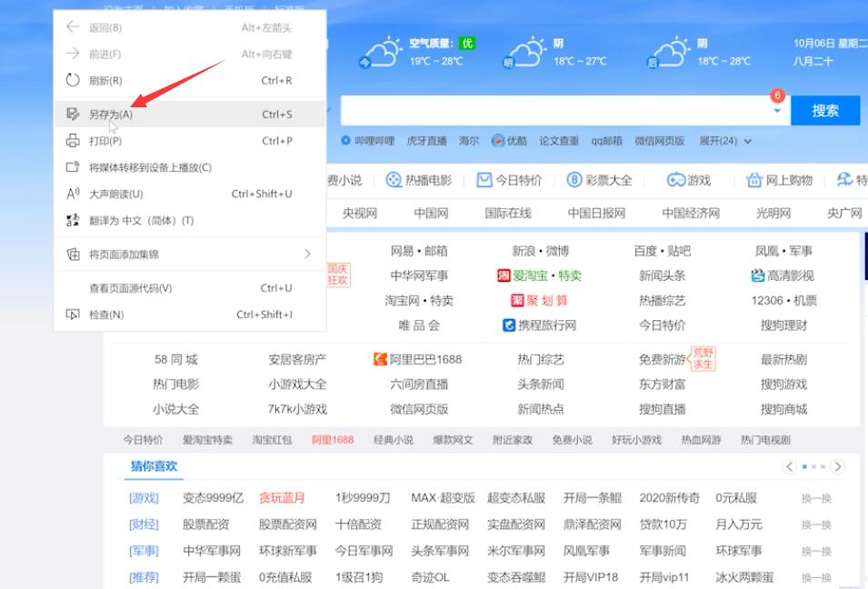
Task: Choose 打印(P) in the context menu
Action: click(x=190, y=141)
